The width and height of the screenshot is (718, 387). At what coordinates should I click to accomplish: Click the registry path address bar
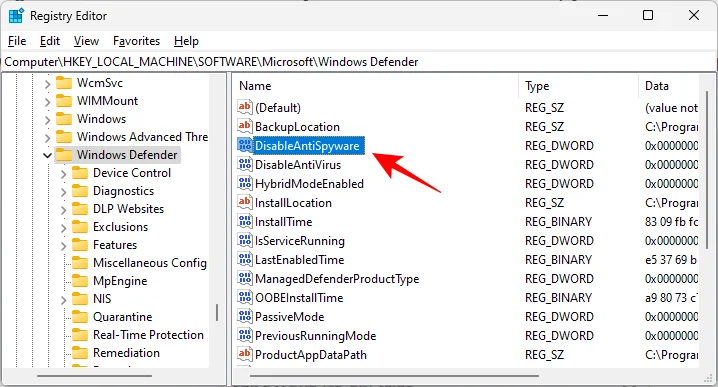(359, 62)
